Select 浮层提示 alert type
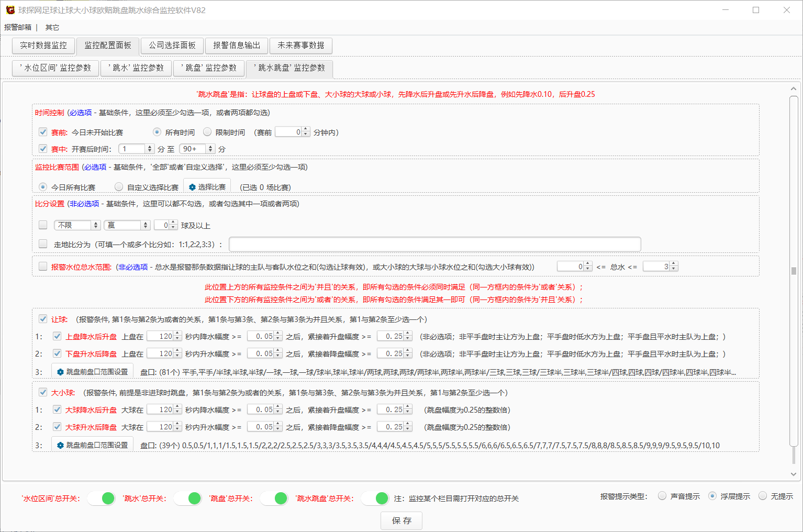The width and height of the screenshot is (803, 532). coord(712,496)
